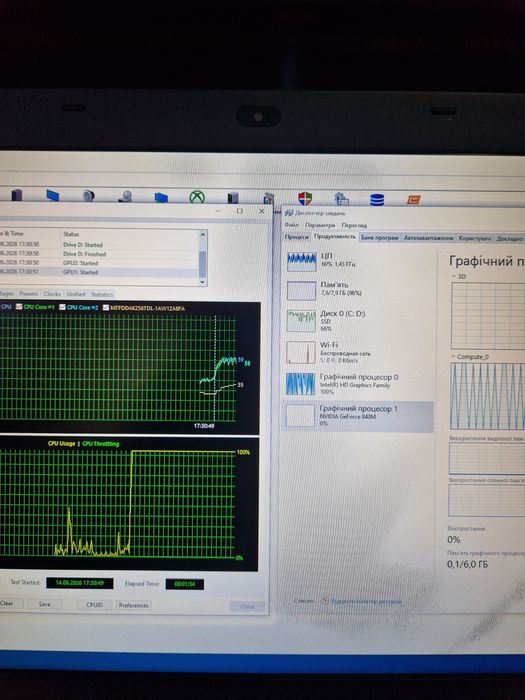Click the orange square icon in toolbar
Image resolution: width=525 pixels, height=700 pixels.
pos(413,200)
